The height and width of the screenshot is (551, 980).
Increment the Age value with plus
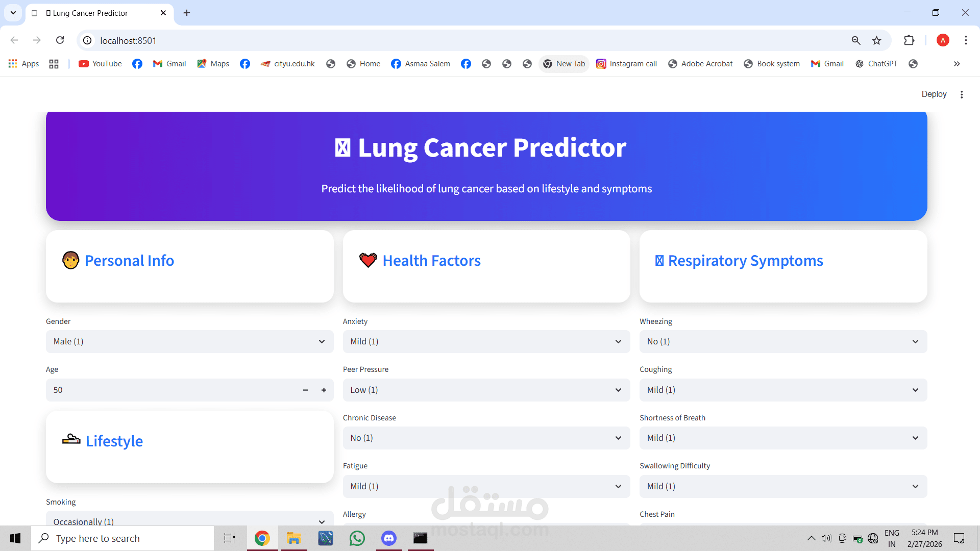pos(324,390)
